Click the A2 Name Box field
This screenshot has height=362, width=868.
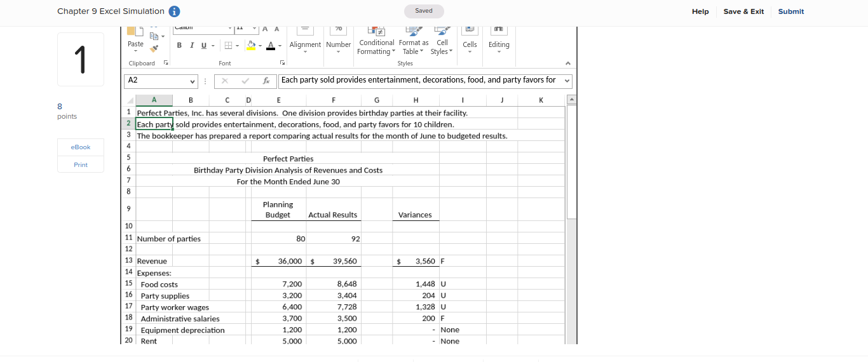[x=156, y=81]
